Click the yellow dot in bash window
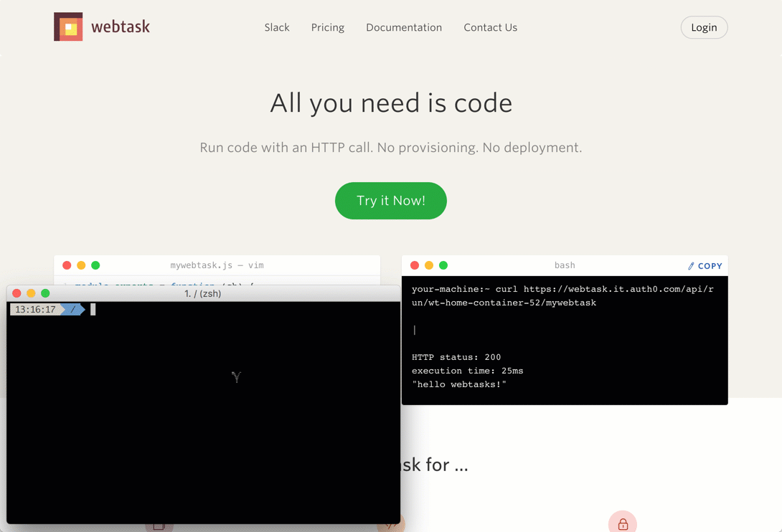 point(429,265)
